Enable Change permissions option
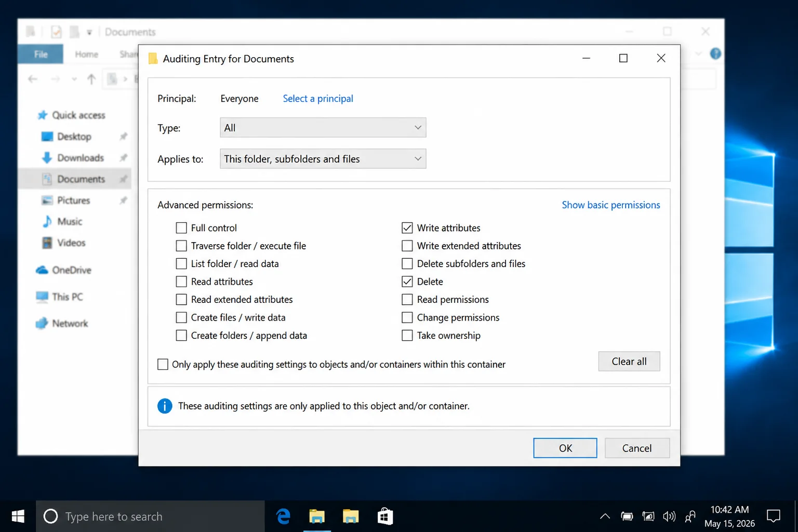 point(407,317)
